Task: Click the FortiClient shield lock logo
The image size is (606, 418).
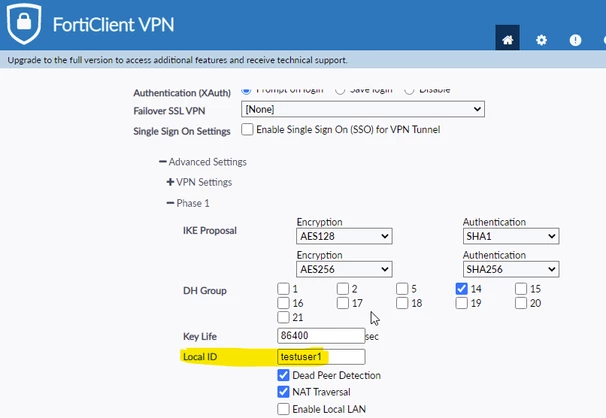Action: point(24,23)
